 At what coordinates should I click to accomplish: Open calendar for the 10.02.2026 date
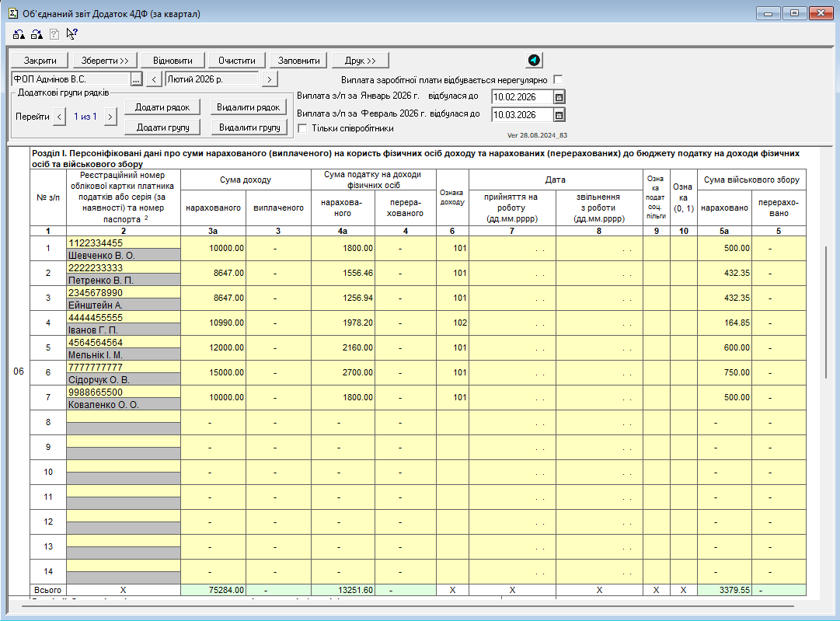[x=559, y=97]
